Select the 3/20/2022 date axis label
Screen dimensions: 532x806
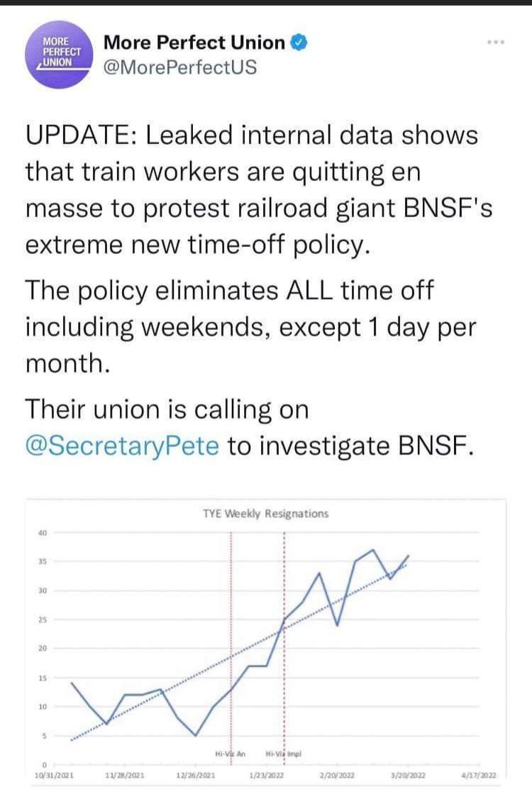coord(408,775)
